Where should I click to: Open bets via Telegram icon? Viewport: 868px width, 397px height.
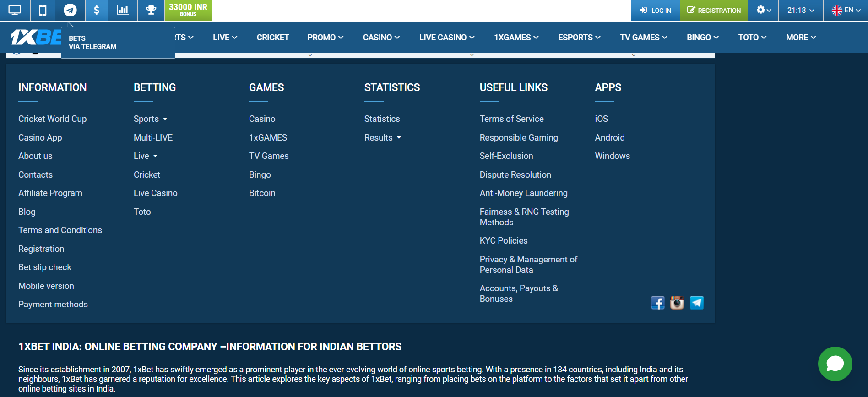(70, 10)
